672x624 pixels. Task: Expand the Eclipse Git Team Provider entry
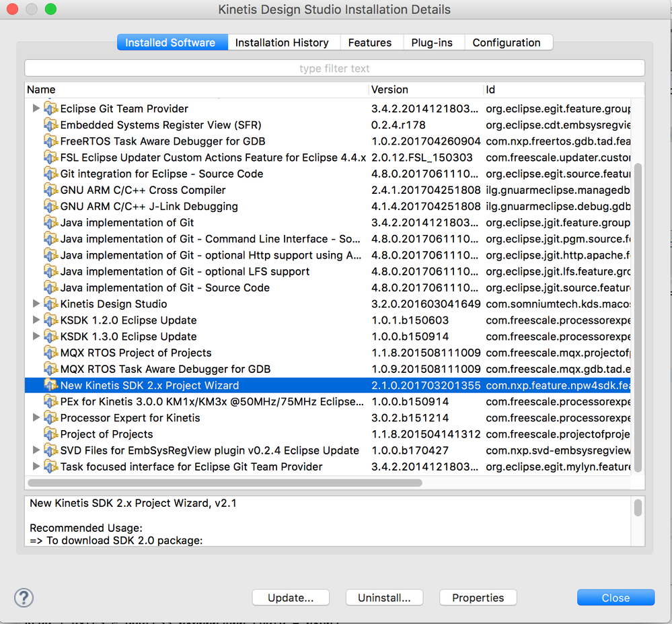pos(36,108)
